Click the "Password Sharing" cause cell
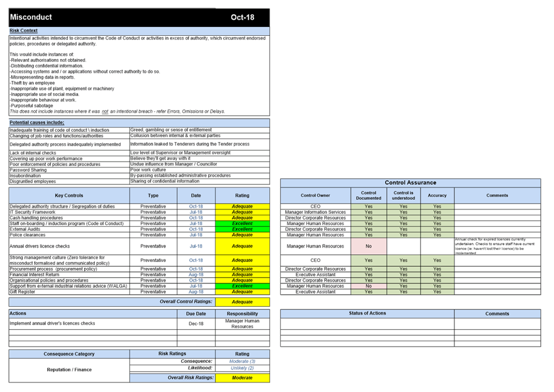The width and height of the screenshot is (554, 392). 69,170
